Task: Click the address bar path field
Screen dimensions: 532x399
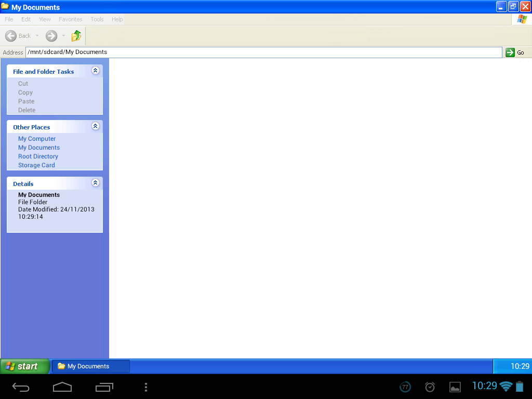Action: 263,52
